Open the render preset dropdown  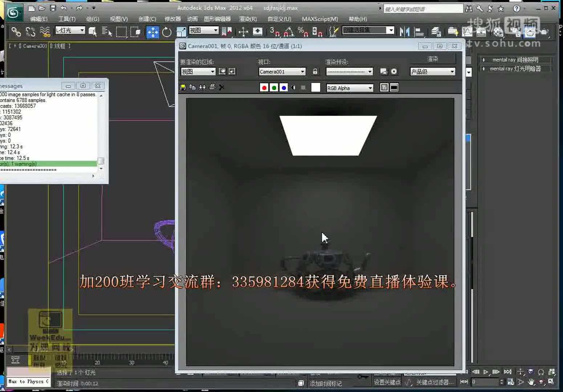tap(349, 72)
